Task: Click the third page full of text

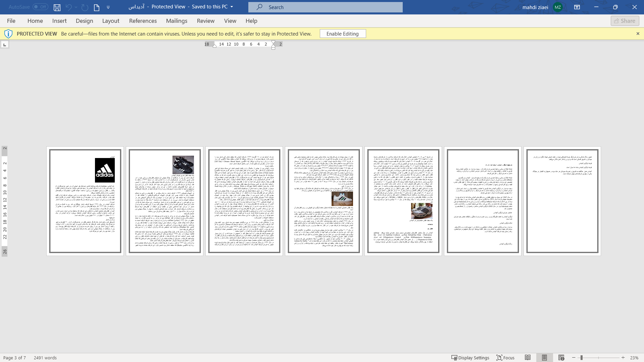Action: tap(244, 201)
